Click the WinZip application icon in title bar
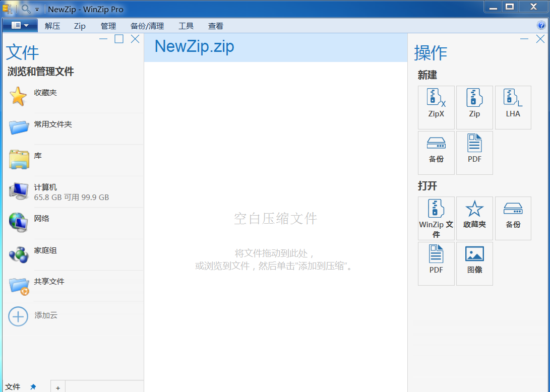Viewport: 550px width, 392px height. click(x=7, y=9)
